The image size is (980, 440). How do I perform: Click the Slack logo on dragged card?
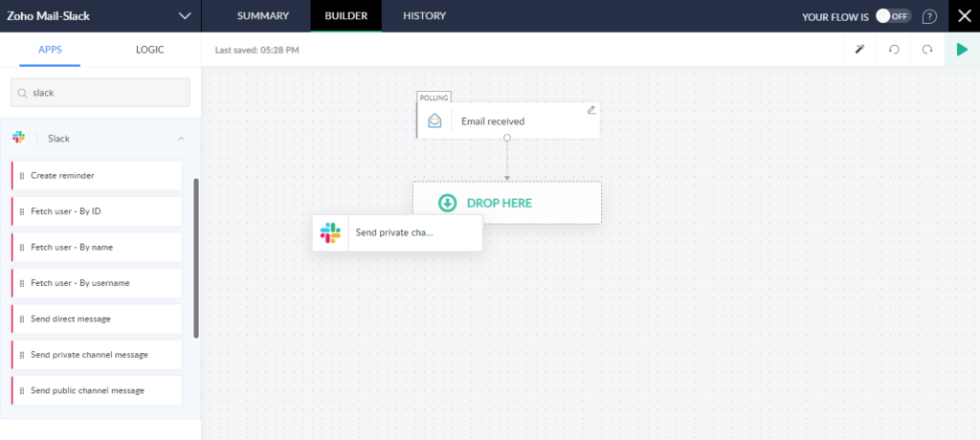(x=330, y=232)
